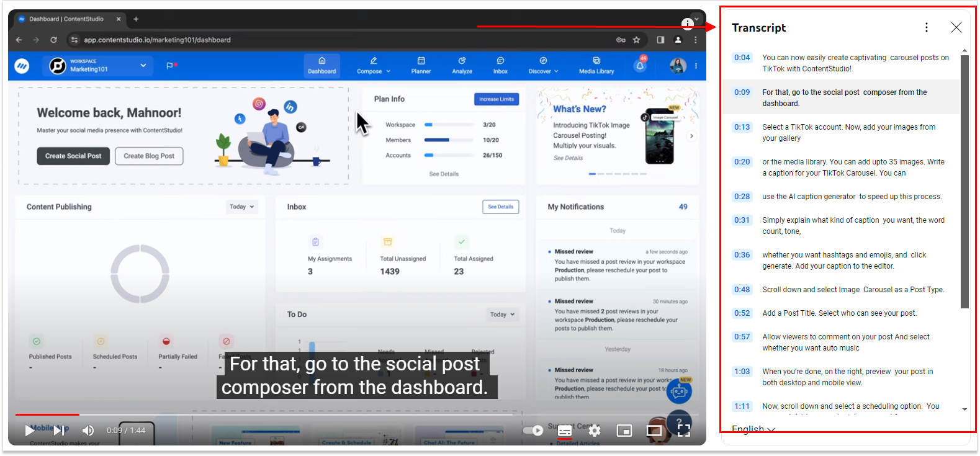Click the Create Blog Post button
This screenshot has width=980, height=456.
tap(149, 156)
